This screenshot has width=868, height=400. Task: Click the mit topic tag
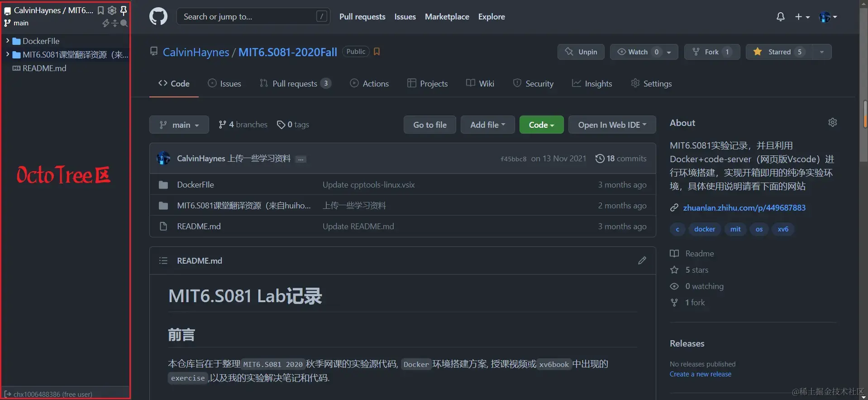coord(735,229)
